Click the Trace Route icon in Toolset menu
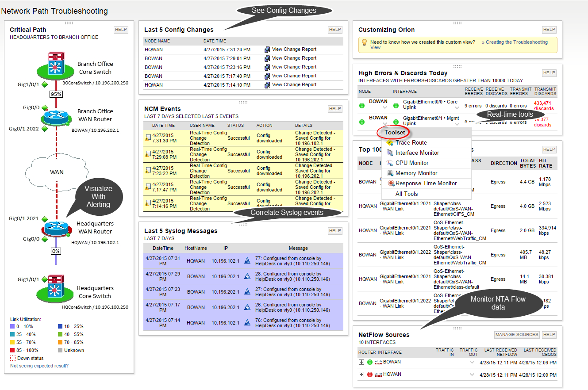588x390 pixels. point(390,143)
